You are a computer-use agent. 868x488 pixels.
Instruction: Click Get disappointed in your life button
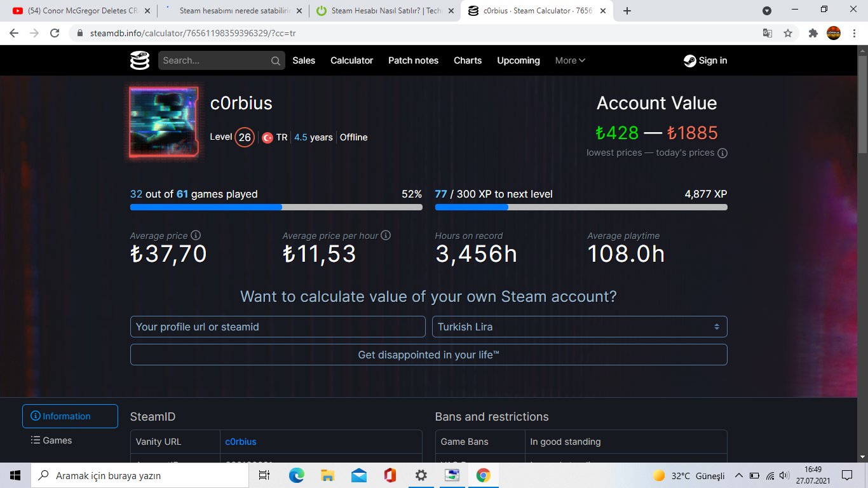429,355
